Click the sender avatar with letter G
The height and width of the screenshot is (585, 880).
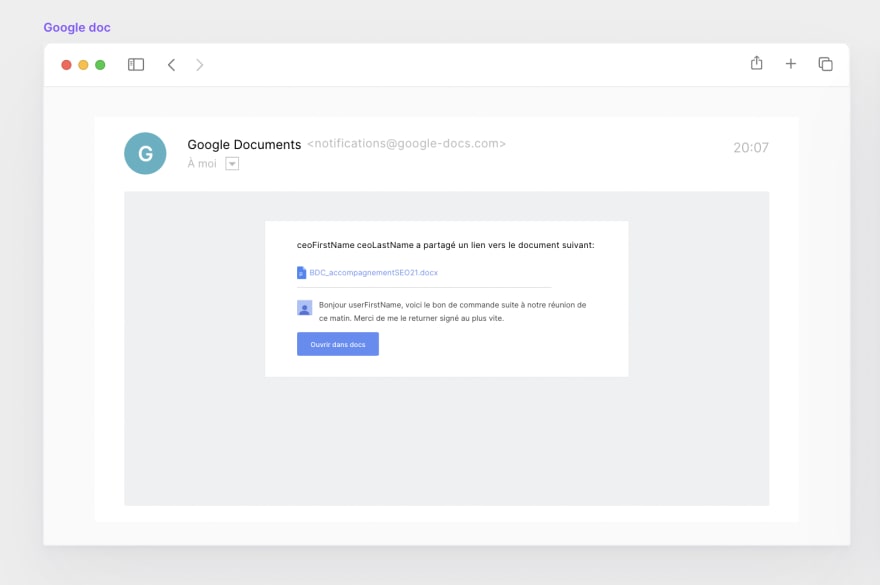coord(145,153)
